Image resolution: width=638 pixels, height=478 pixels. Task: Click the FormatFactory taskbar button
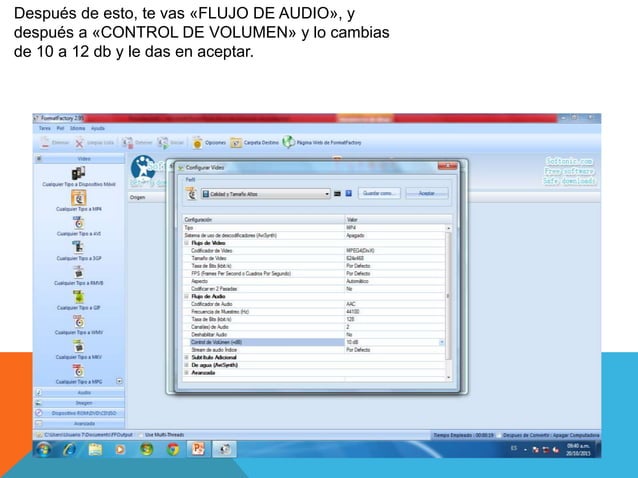coord(224,449)
